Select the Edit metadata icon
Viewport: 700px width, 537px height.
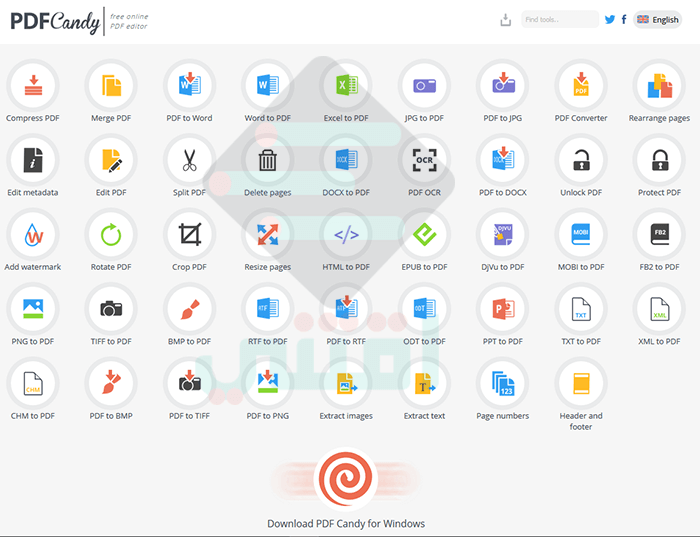point(33,160)
